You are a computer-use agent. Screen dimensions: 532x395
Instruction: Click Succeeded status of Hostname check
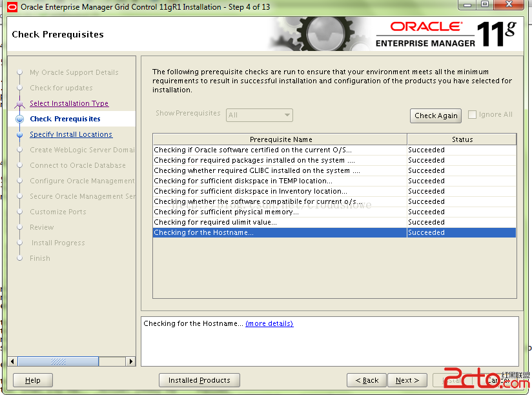pyautogui.click(x=427, y=232)
